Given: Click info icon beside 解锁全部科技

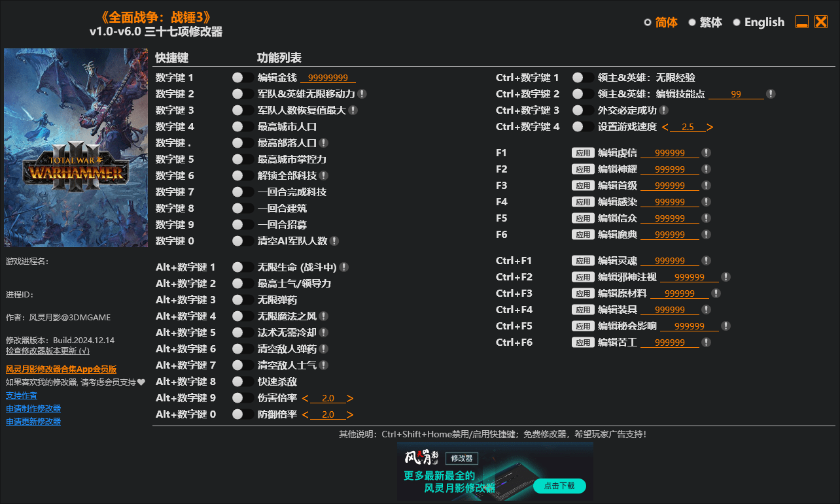Looking at the screenshot, I should tap(323, 176).
